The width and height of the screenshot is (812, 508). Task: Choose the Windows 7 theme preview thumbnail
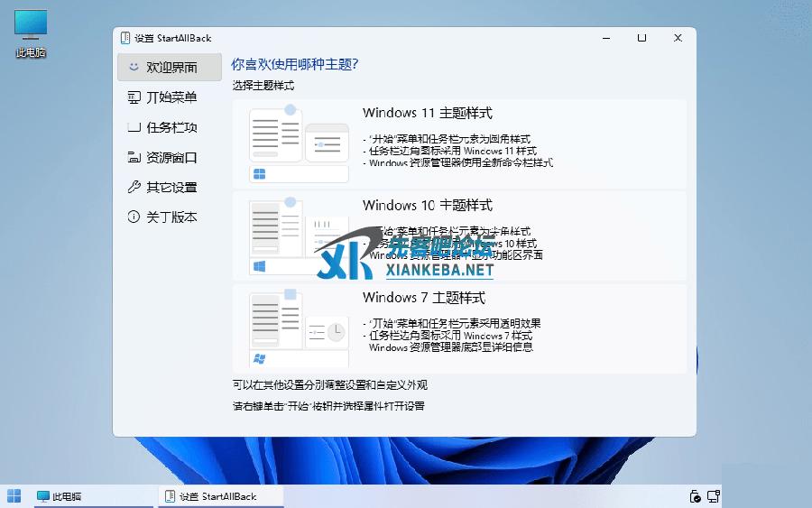[299, 328]
